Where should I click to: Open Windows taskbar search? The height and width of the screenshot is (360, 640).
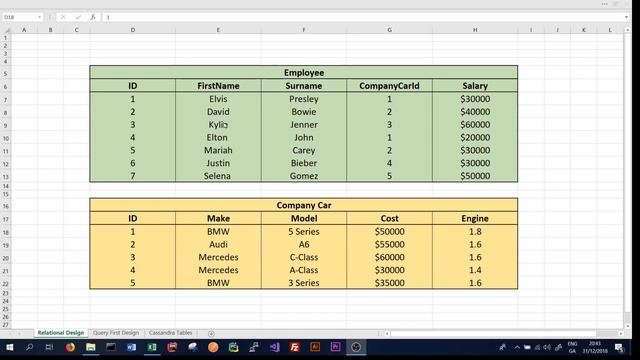(x=29, y=347)
